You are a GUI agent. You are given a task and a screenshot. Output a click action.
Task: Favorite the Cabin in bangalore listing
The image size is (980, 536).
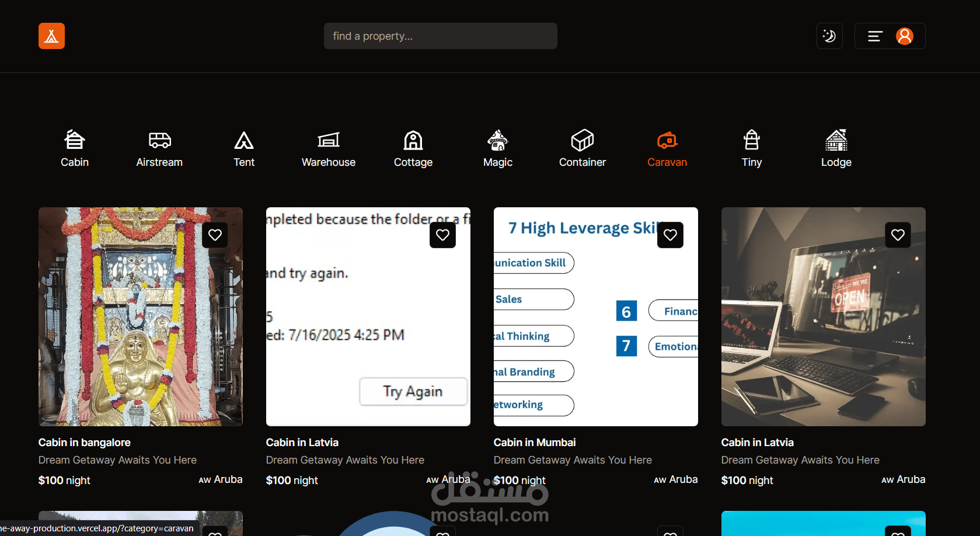pos(215,235)
